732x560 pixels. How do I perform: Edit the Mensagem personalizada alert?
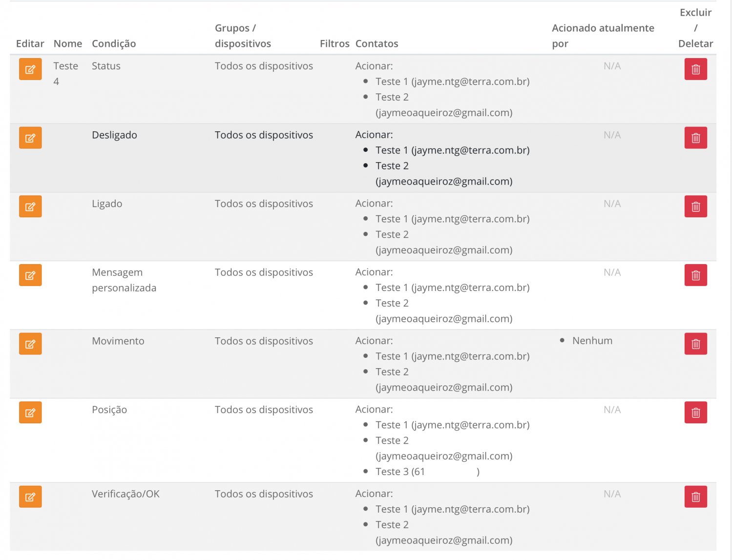[30, 275]
